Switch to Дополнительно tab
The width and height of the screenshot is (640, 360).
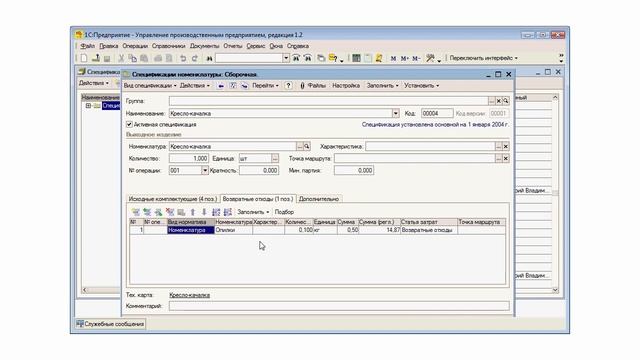(319, 199)
